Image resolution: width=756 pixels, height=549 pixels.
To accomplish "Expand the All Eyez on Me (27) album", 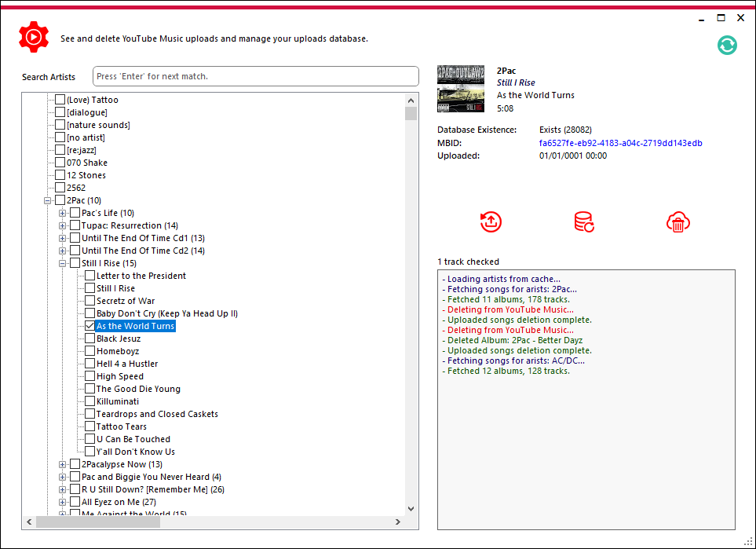I will pos(62,502).
